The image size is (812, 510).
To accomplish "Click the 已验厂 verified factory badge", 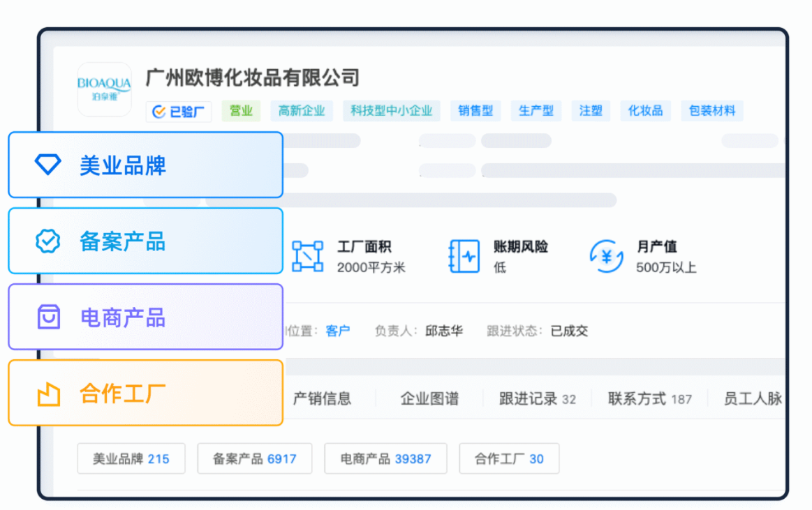I will tap(179, 111).
